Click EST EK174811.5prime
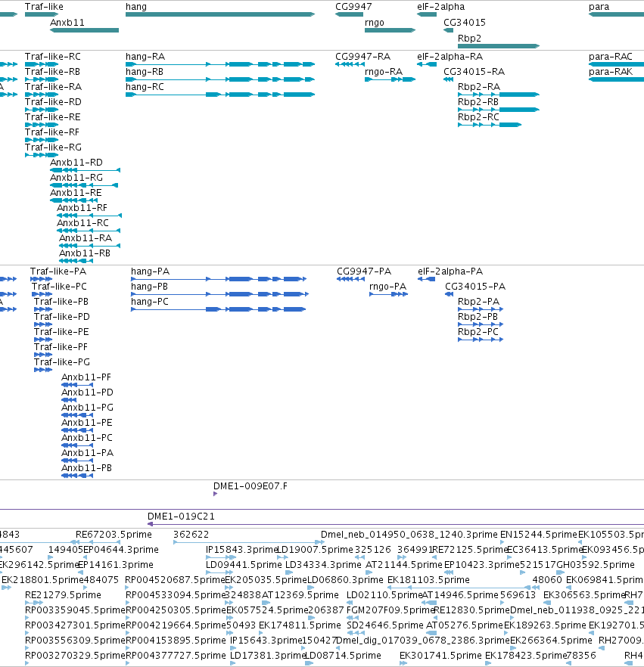 click(300, 625)
